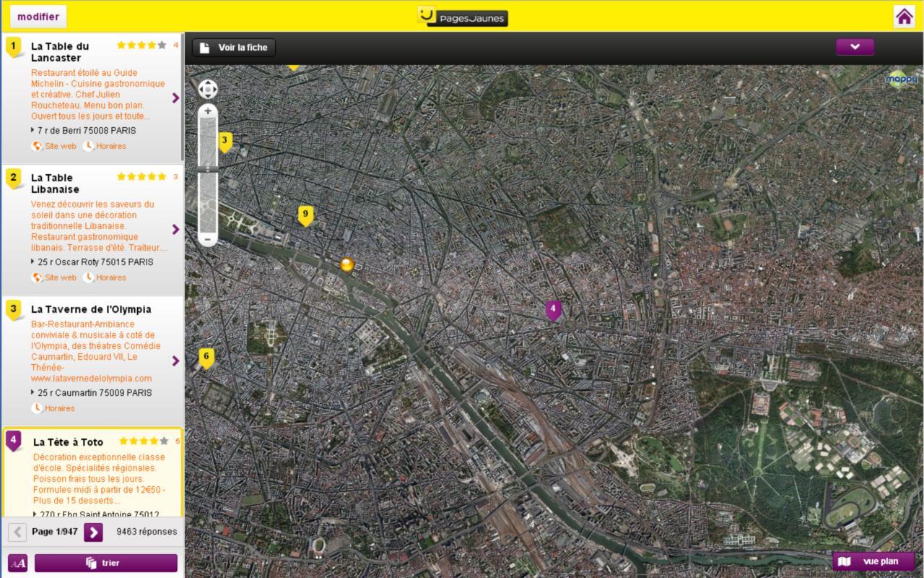Expand address 25 r Caumartin 75009 PARIS
This screenshot has height=578, width=924.
(x=91, y=393)
